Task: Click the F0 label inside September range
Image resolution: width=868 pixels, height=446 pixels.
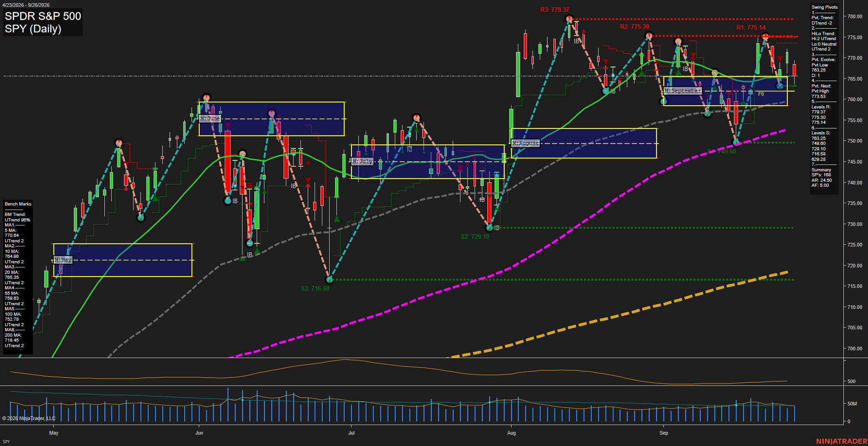Action: pos(761,94)
